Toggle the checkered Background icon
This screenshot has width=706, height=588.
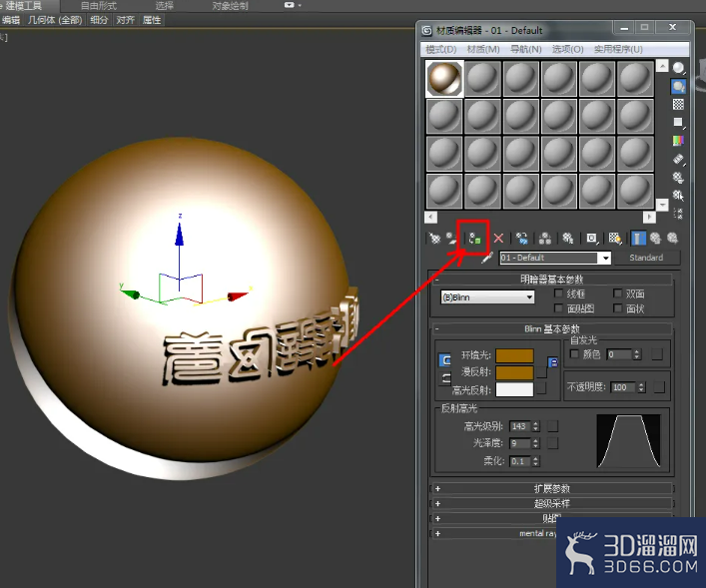678,104
